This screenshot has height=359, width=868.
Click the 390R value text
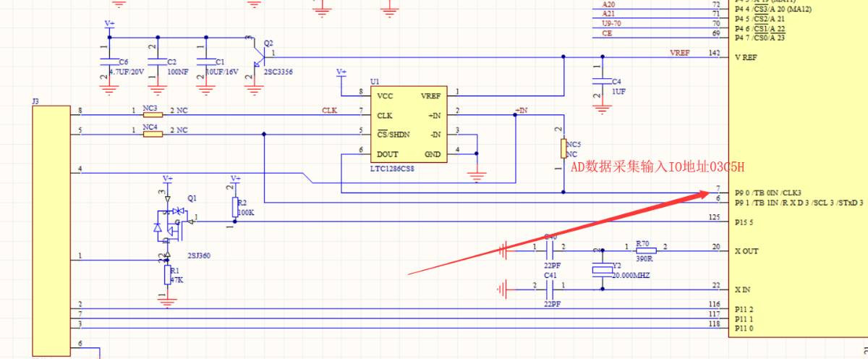645,258
